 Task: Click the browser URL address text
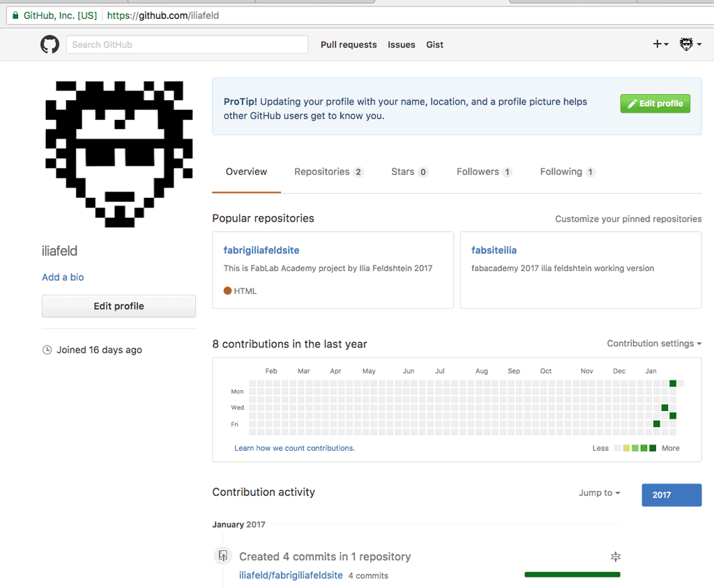pos(163,15)
